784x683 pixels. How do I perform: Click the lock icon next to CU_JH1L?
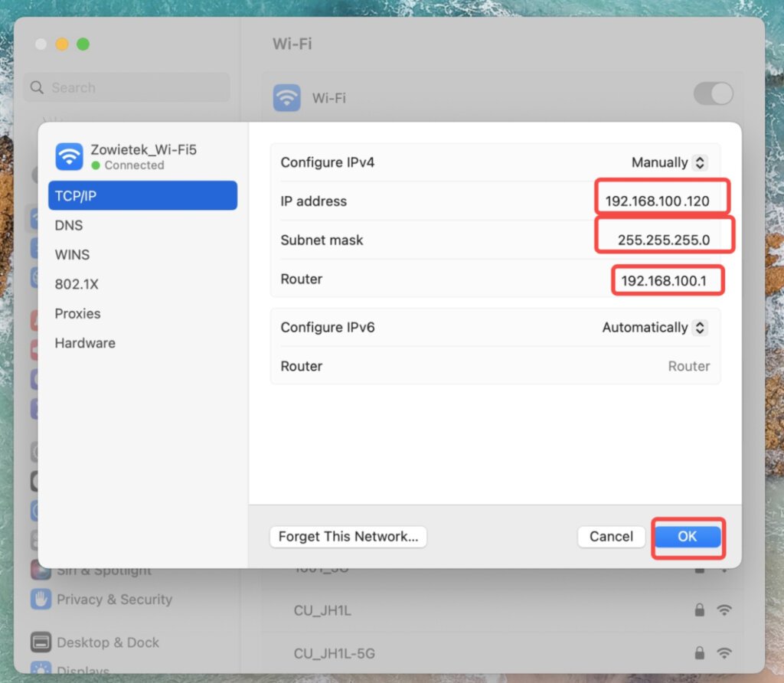click(698, 610)
